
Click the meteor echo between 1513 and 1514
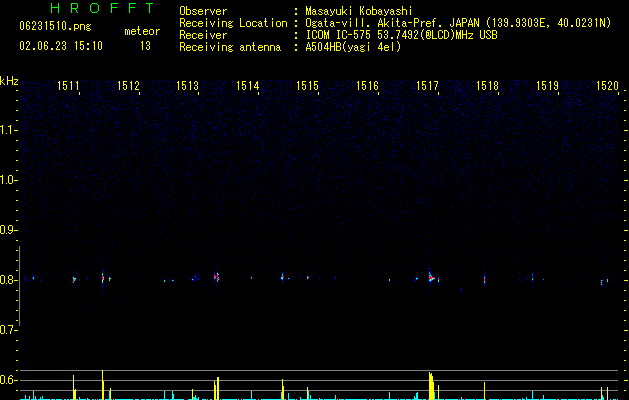[217, 277]
